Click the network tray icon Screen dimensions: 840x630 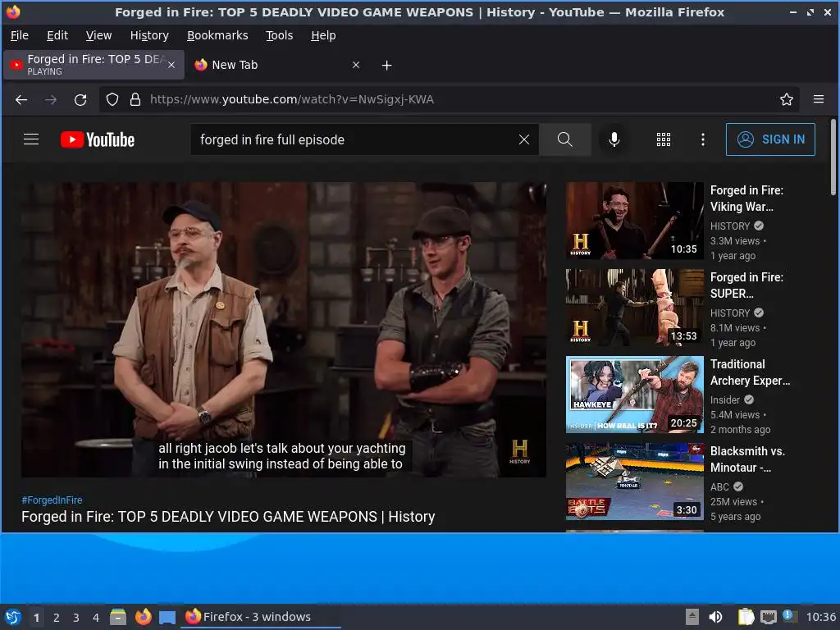pyautogui.click(x=768, y=617)
